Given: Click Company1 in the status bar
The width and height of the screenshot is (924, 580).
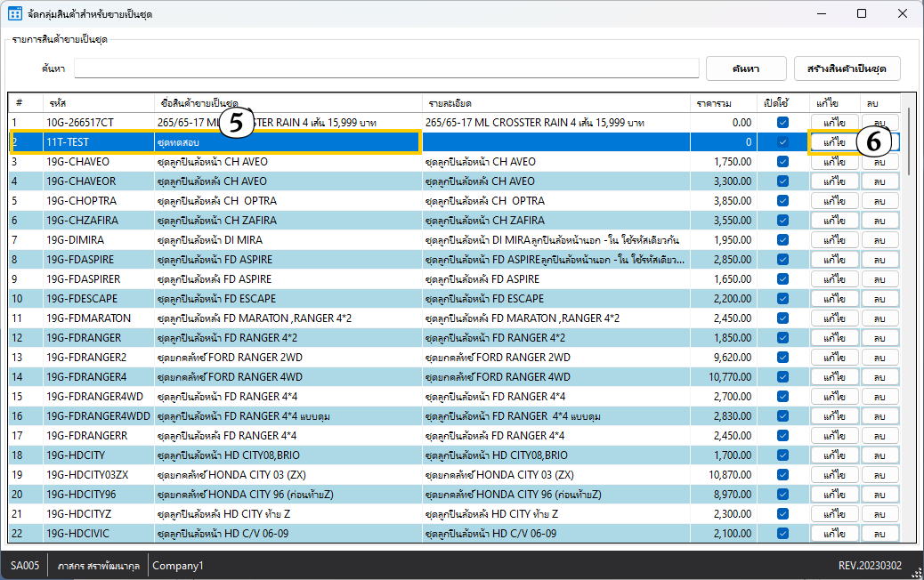Looking at the screenshot, I should [x=178, y=566].
